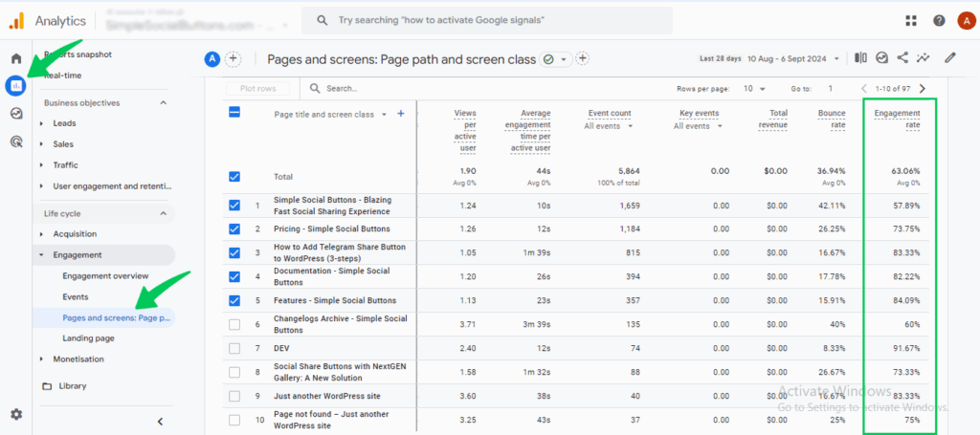This screenshot has width=980, height=435.
Task: Add a dimension with blue plus icon
Action: 401,114
